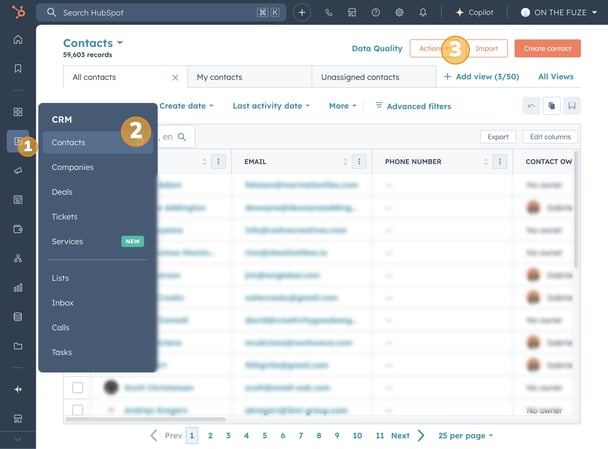Image resolution: width=608 pixels, height=449 pixels.
Task: Tick the second-to-last row checkbox
Action: (x=78, y=387)
